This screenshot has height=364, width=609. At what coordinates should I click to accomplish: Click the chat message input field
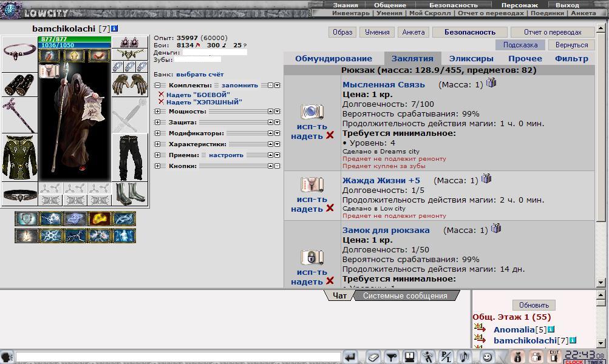coord(179,357)
